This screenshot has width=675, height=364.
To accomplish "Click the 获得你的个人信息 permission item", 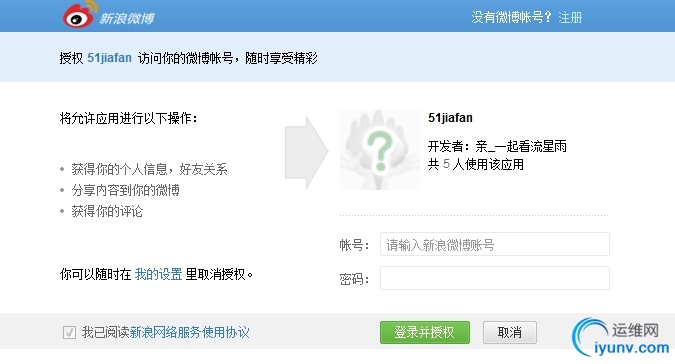I will [119, 169].
